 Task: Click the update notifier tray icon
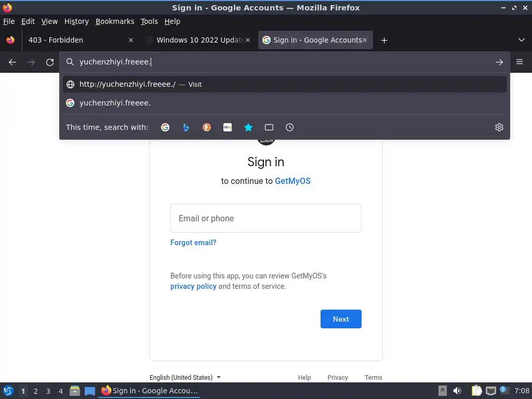pos(504,390)
